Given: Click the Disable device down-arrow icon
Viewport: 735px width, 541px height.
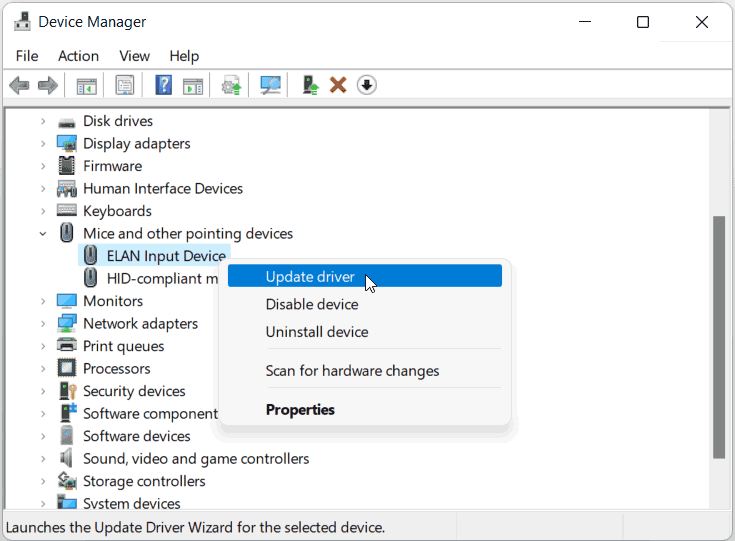Looking at the screenshot, I should [367, 85].
